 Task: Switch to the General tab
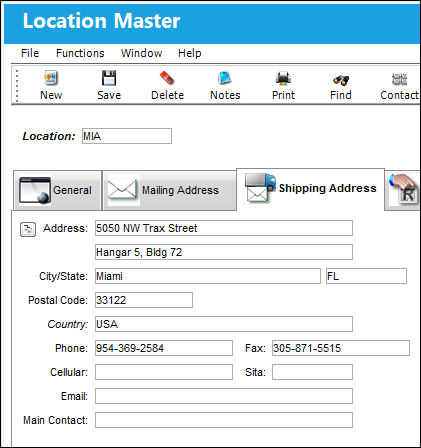click(57, 190)
